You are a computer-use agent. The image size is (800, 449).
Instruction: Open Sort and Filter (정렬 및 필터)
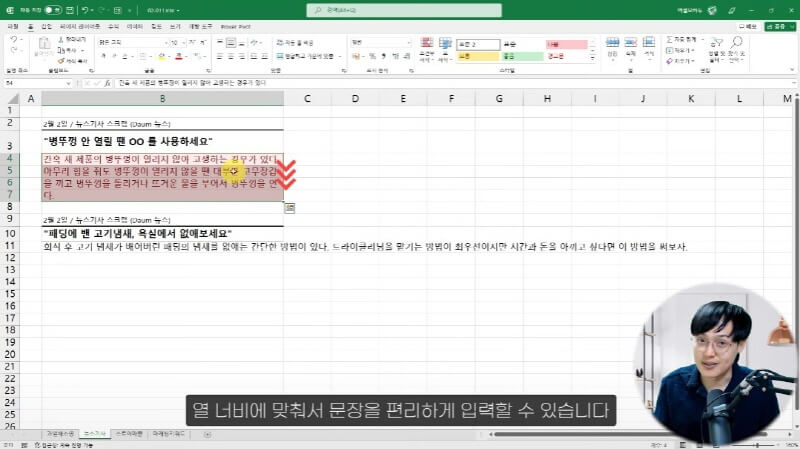click(x=716, y=49)
